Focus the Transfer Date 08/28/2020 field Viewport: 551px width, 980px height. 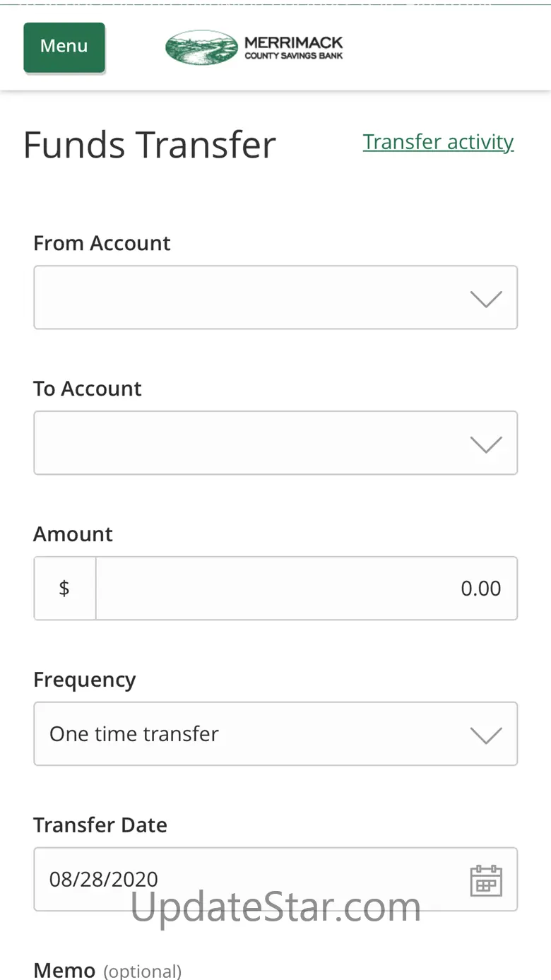point(247,880)
